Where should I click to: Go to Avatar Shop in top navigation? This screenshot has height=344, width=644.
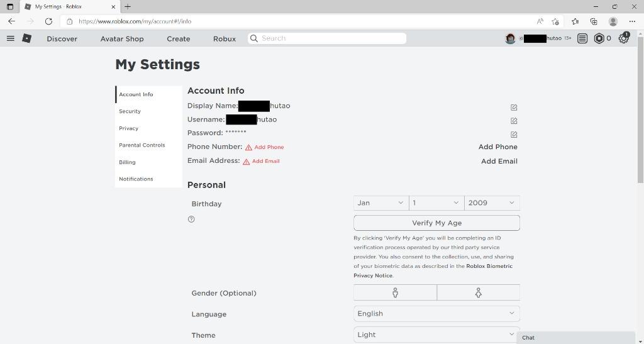122,38
